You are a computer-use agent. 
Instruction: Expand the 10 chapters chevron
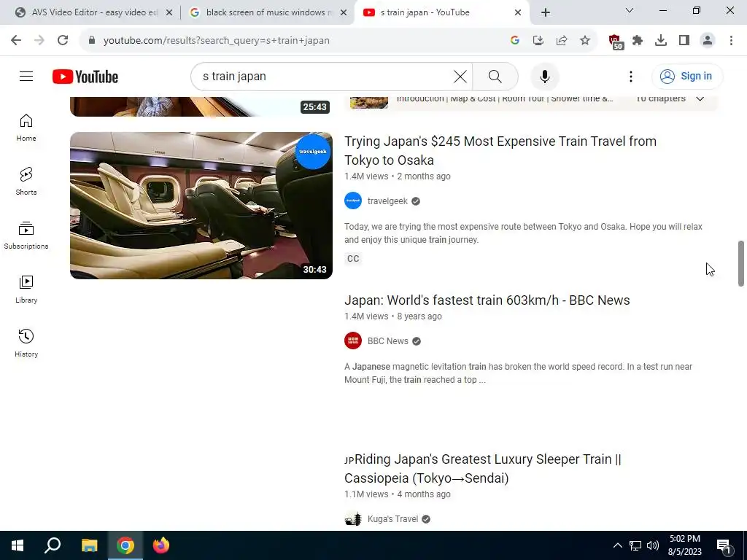tap(700, 98)
